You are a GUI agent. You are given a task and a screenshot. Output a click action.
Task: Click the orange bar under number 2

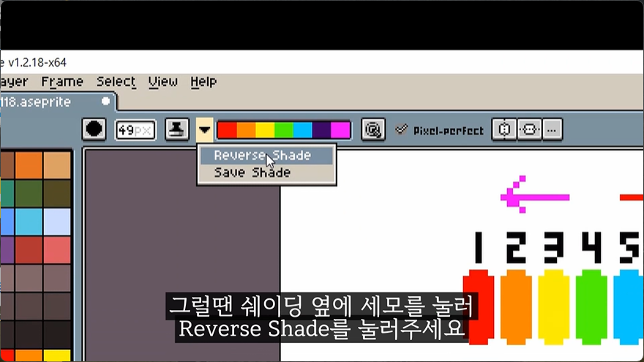(x=516, y=307)
